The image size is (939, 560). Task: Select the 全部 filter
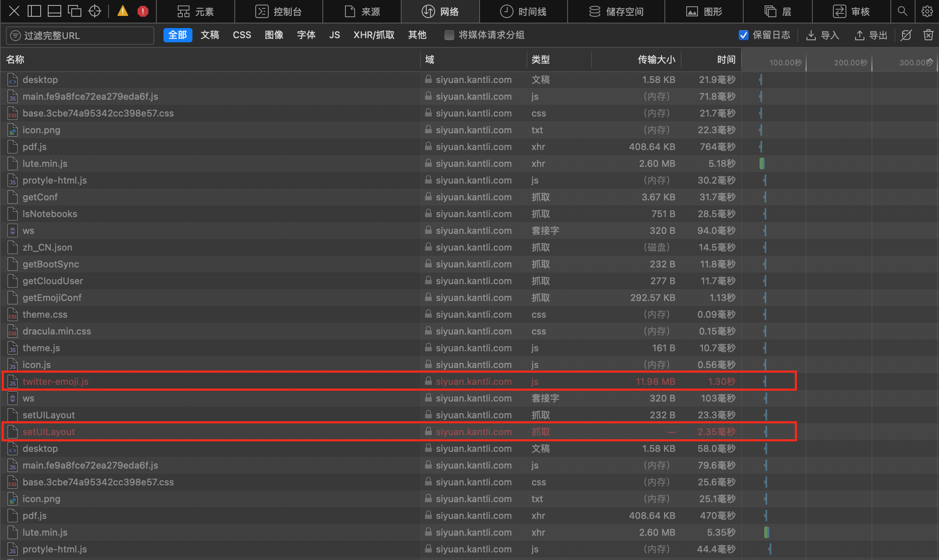(x=178, y=35)
